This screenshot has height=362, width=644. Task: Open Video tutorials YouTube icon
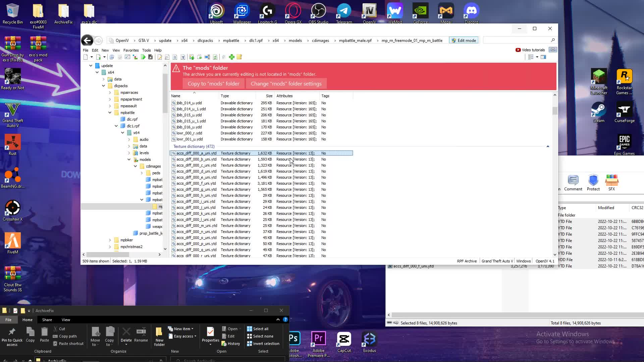(518, 50)
